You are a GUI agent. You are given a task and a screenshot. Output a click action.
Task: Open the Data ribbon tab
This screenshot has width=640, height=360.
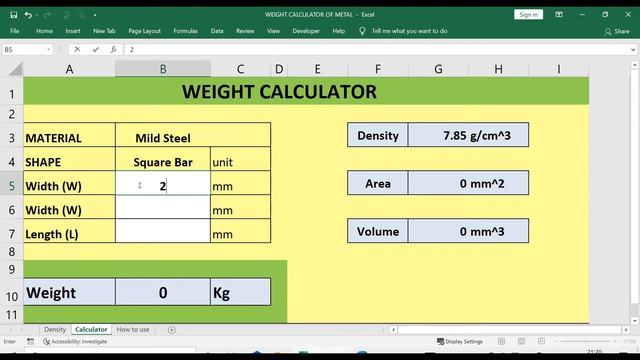(217, 31)
